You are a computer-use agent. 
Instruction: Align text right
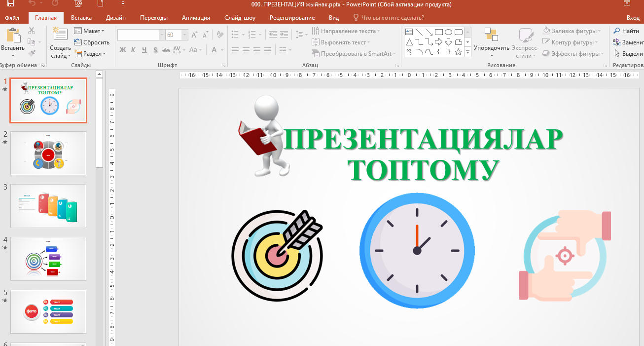click(257, 50)
